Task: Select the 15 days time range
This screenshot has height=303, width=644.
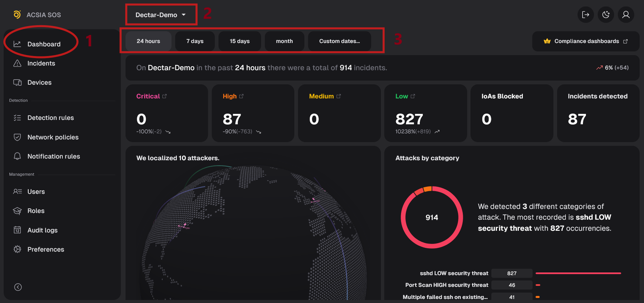Action: (x=240, y=41)
